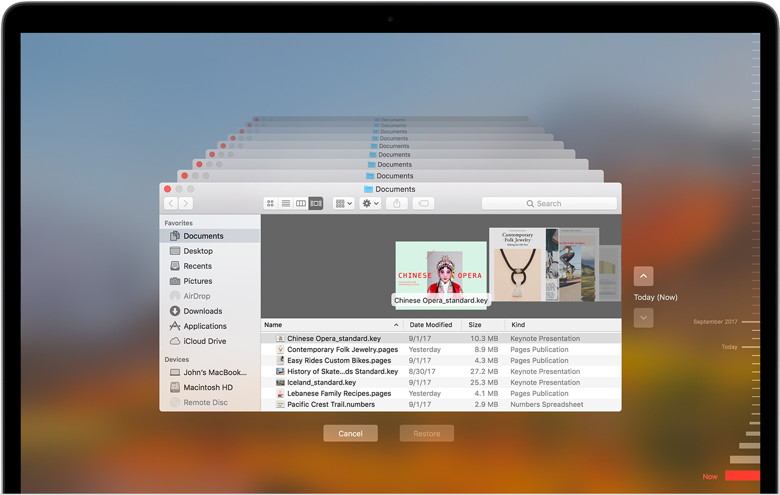Select Iceland_standard.key file
This screenshot has width=780, height=495.
(441, 382)
